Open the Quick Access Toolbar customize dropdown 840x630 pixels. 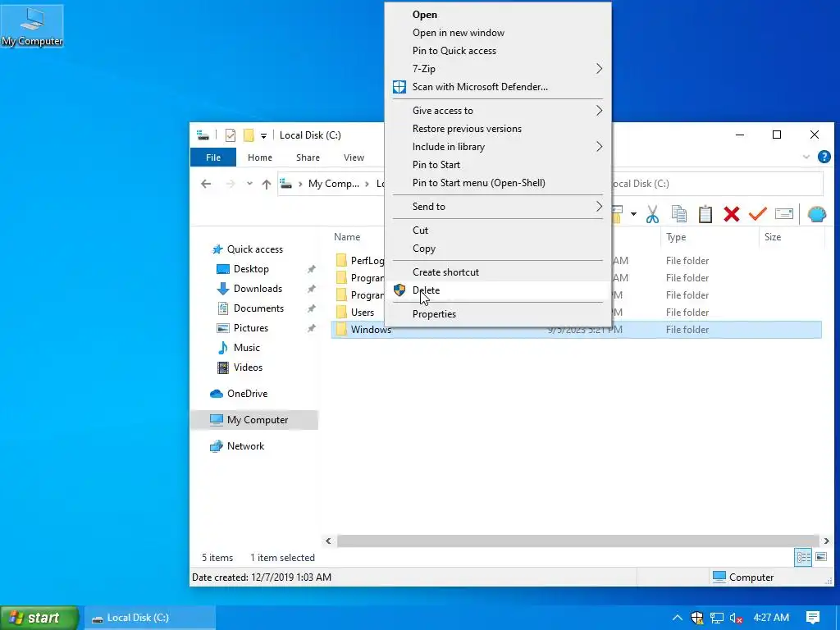point(263,135)
